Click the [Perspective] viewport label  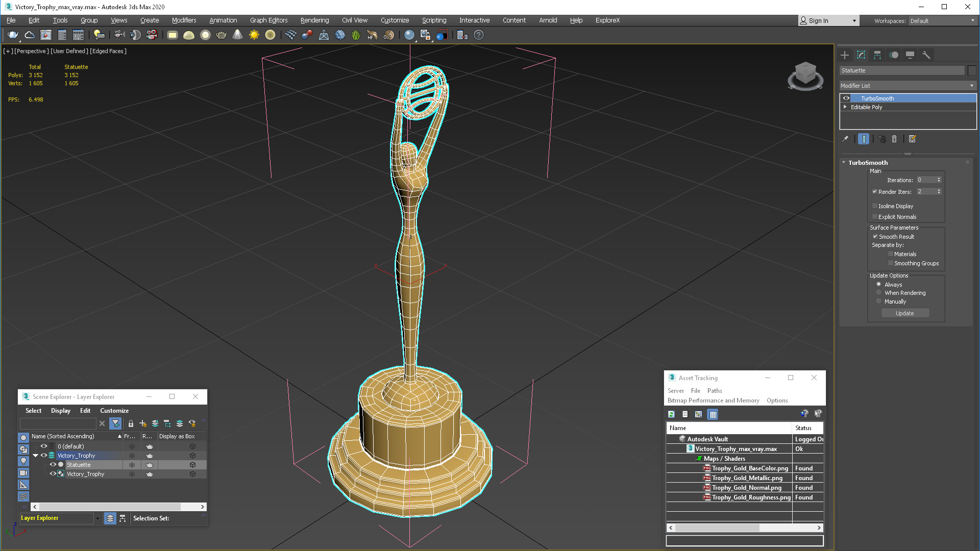pyautogui.click(x=32, y=51)
